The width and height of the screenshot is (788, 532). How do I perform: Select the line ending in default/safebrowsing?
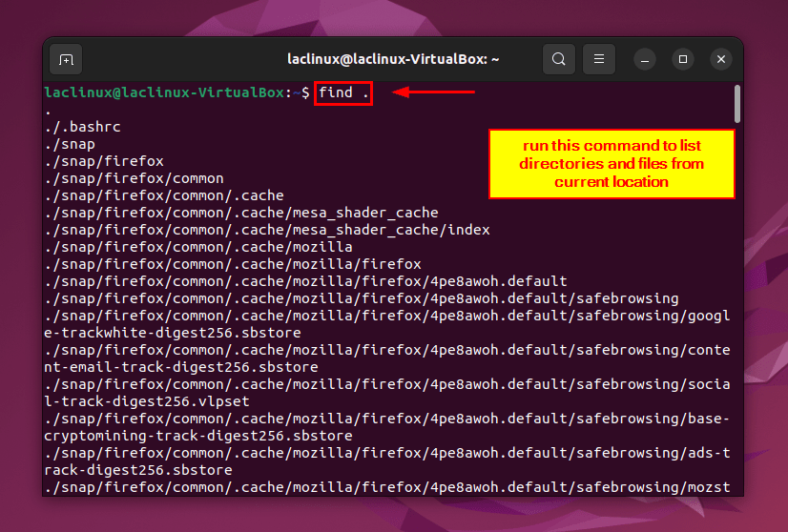pyautogui.click(x=362, y=298)
